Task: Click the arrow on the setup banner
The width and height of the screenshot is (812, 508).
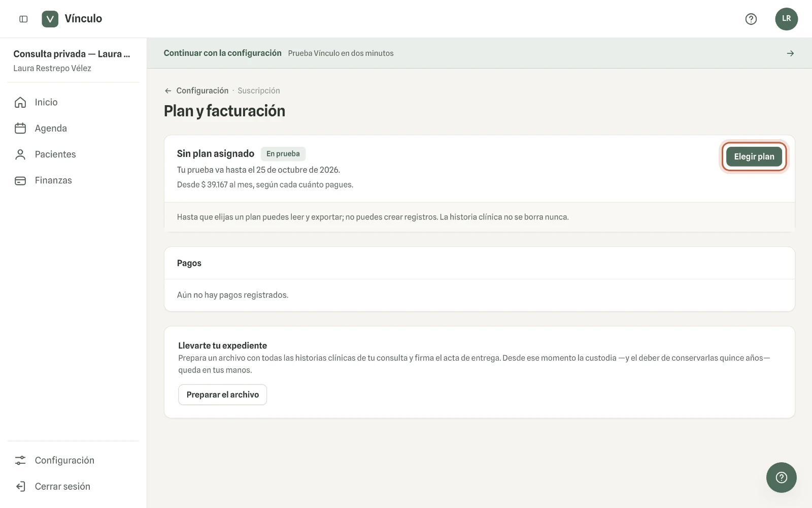Action: [x=790, y=53]
